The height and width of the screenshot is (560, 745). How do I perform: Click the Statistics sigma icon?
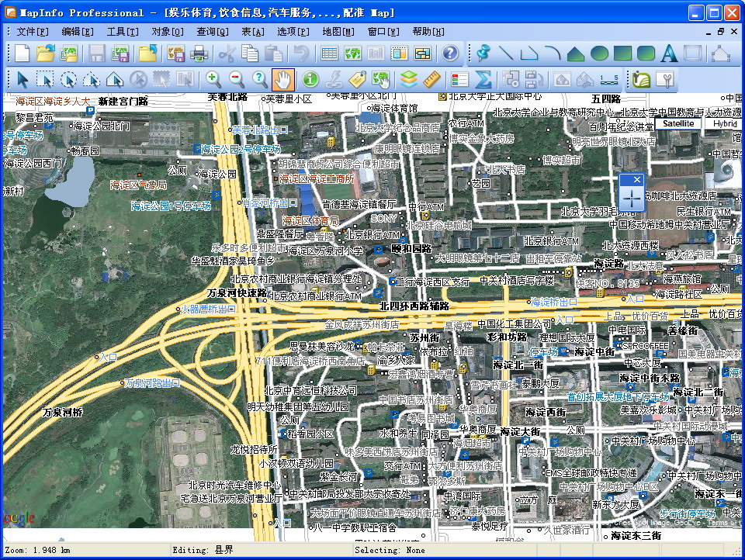pos(483,79)
